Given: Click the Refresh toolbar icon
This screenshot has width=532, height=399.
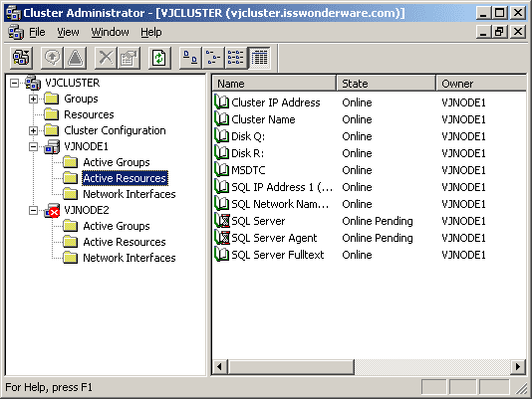Looking at the screenshot, I should (159, 58).
